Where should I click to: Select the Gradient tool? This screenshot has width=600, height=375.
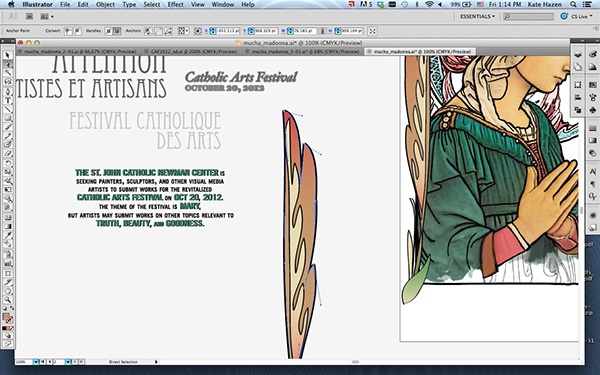pyautogui.click(x=8, y=226)
